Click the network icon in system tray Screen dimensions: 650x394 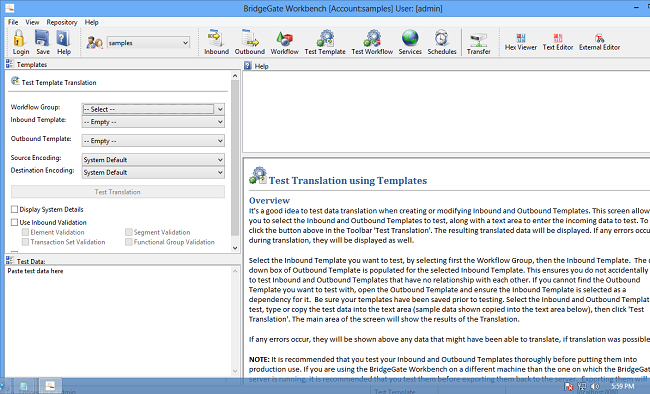click(x=582, y=387)
